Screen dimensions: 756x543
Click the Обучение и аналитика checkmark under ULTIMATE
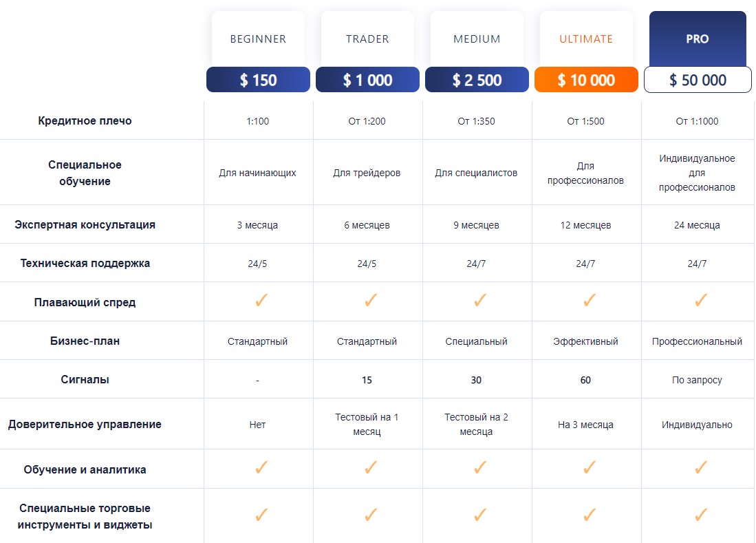589,468
